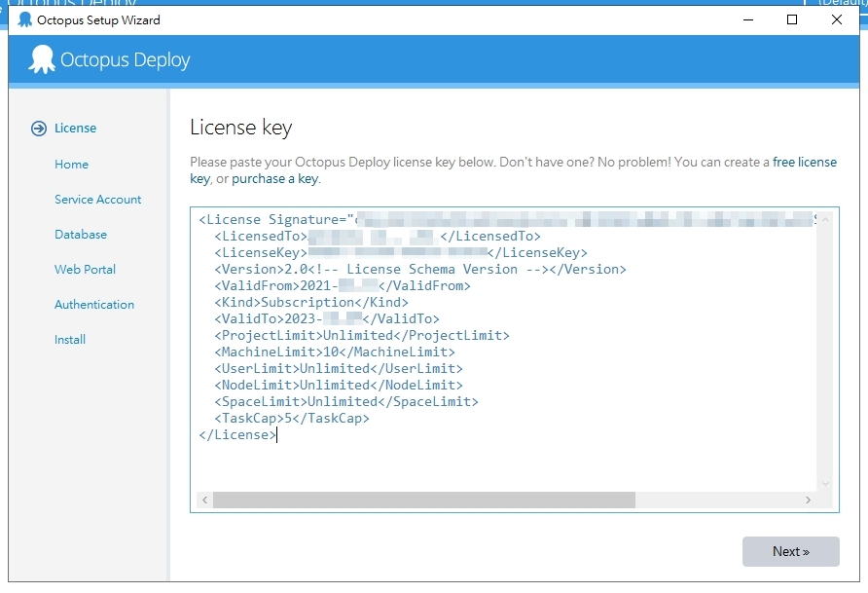Viewport: 868px width, 593px height.
Task: Click the arrow icon beside License step
Action: [39, 129]
